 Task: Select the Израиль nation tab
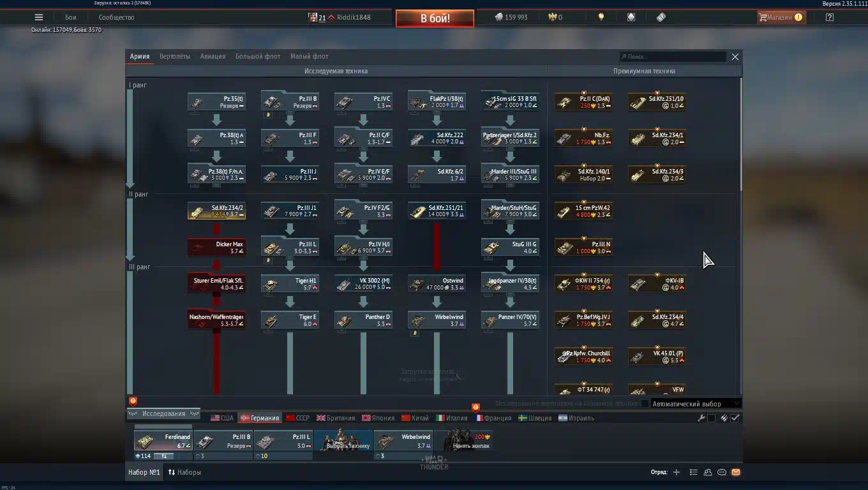point(576,418)
